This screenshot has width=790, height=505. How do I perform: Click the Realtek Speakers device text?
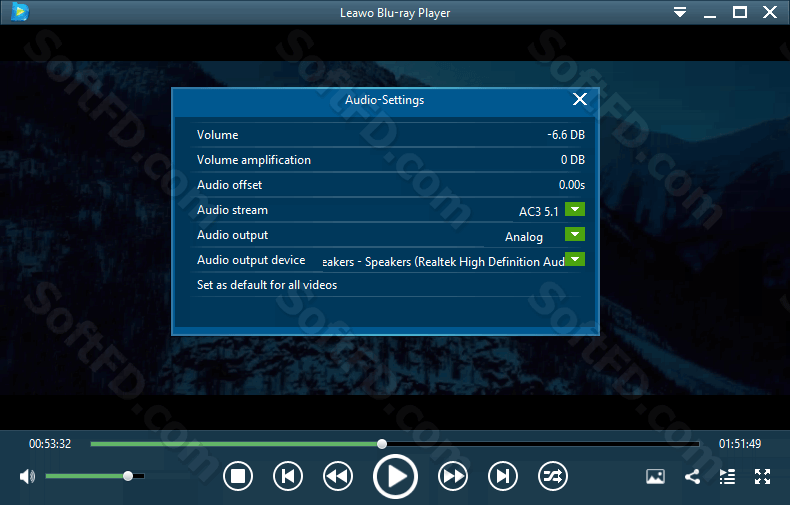pyautogui.click(x=443, y=262)
